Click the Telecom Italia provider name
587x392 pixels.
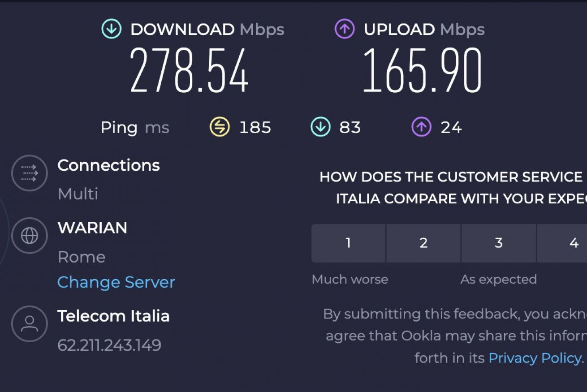click(113, 316)
